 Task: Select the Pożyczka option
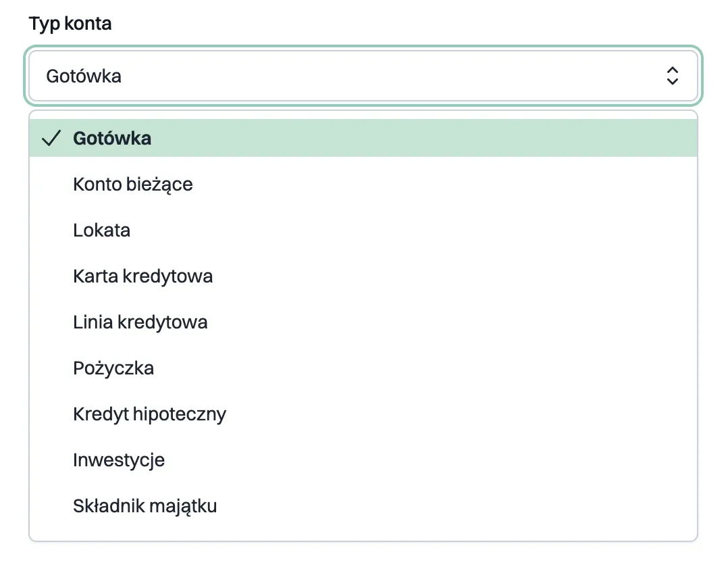coord(113,368)
